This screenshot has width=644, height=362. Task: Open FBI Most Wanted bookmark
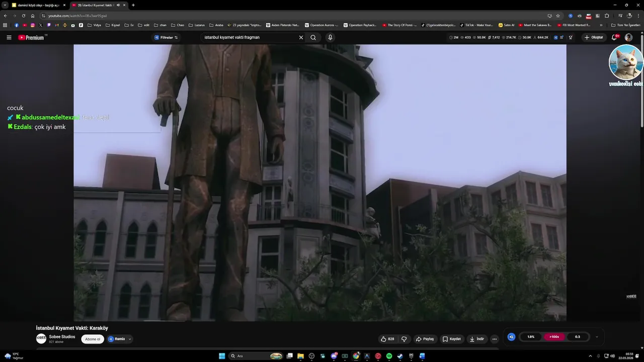point(574,25)
